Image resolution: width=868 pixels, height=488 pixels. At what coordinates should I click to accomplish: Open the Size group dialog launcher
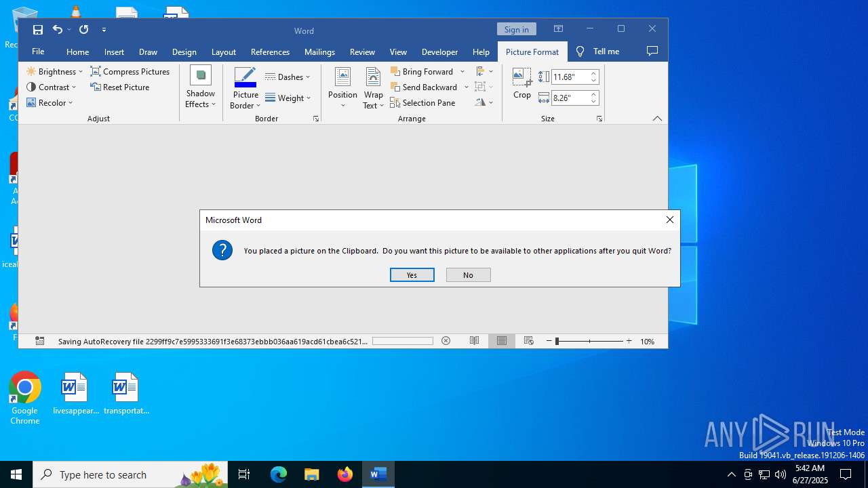[599, 119]
